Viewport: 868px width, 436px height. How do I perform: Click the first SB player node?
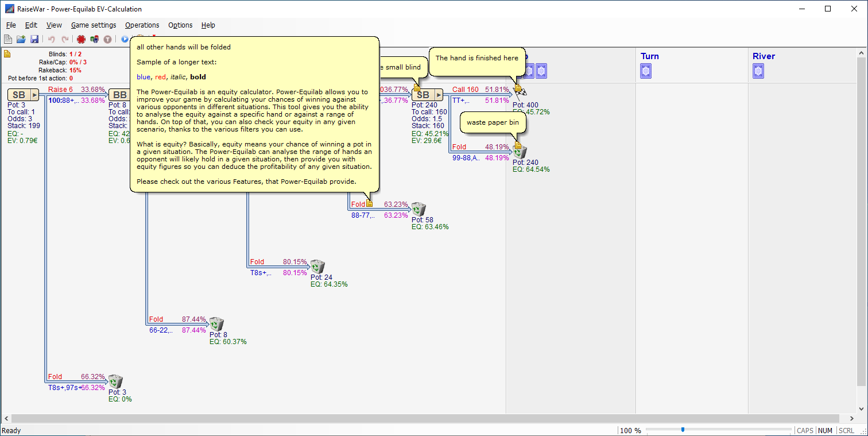[19, 95]
